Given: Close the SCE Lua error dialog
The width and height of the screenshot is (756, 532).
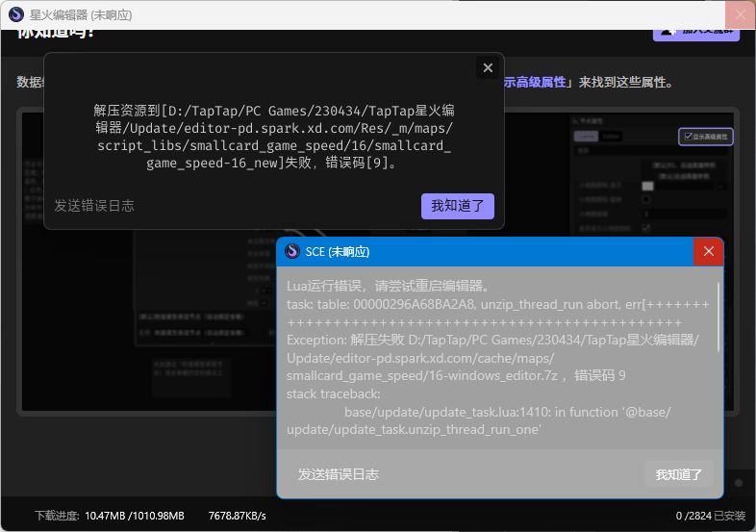Looking at the screenshot, I should [x=708, y=251].
